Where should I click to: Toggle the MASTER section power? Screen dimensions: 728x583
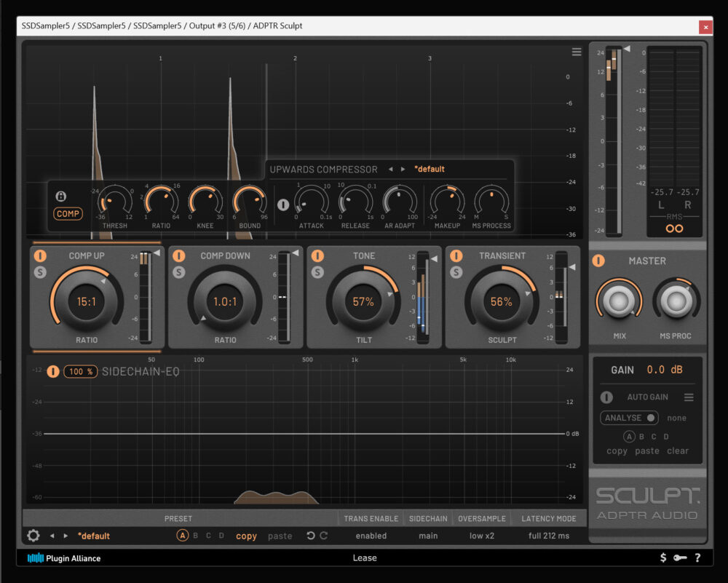pyautogui.click(x=598, y=261)
